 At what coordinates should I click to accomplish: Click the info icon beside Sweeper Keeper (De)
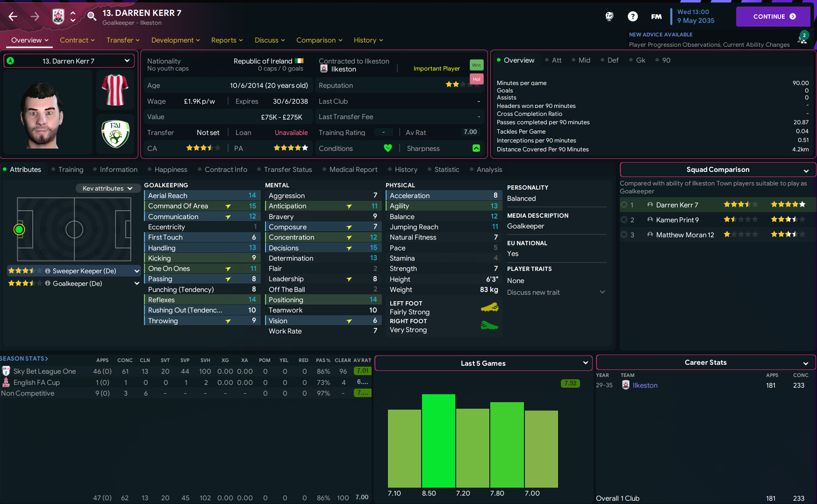pyautogui.click(x=48, y=271)
